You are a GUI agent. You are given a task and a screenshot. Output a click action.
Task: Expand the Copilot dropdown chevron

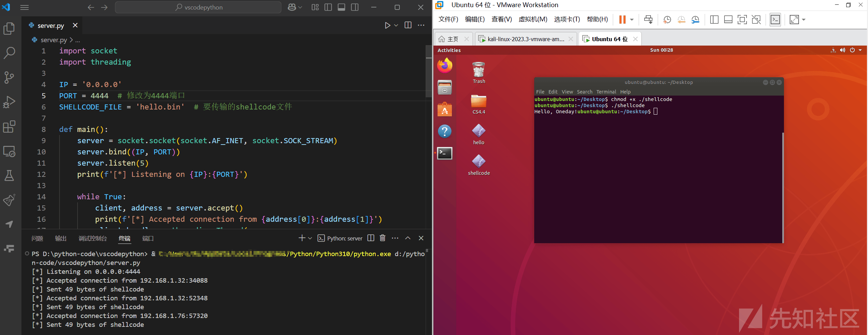coord(300,7)
